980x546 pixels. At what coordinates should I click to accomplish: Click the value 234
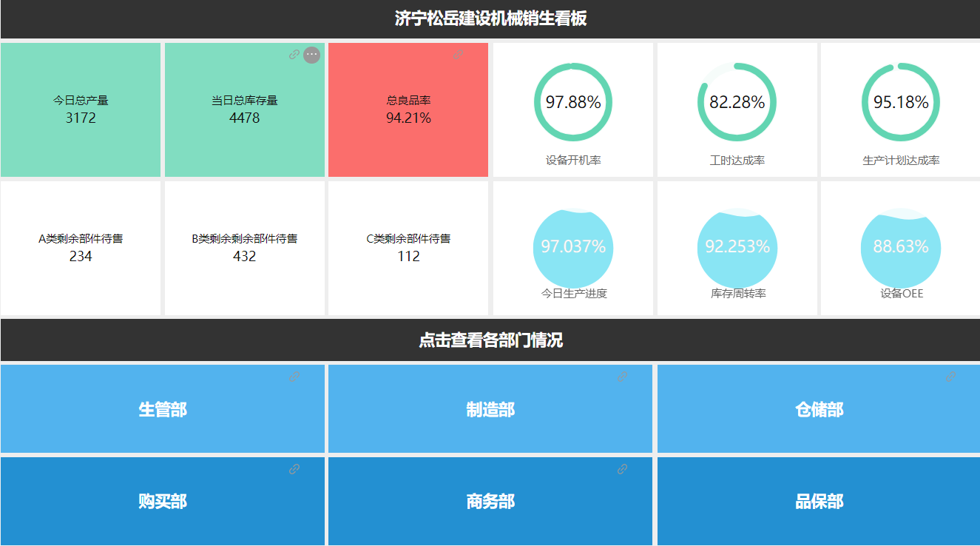point(81,257)
